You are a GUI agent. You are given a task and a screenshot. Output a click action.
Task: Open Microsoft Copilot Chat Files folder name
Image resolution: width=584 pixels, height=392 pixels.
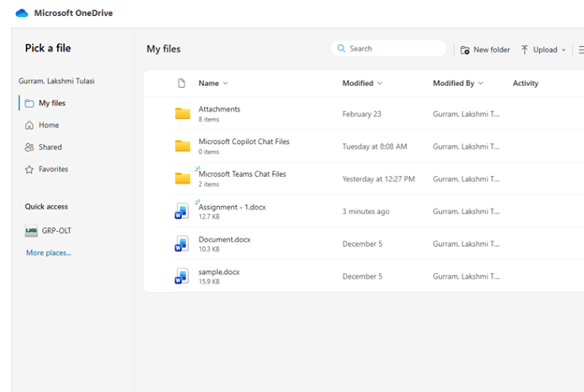coord(244,141)
